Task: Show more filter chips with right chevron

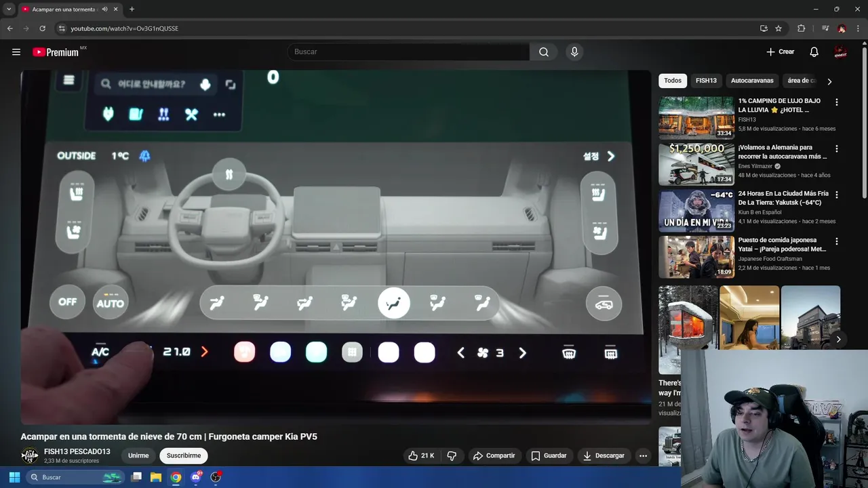Action: coord(829,81)
